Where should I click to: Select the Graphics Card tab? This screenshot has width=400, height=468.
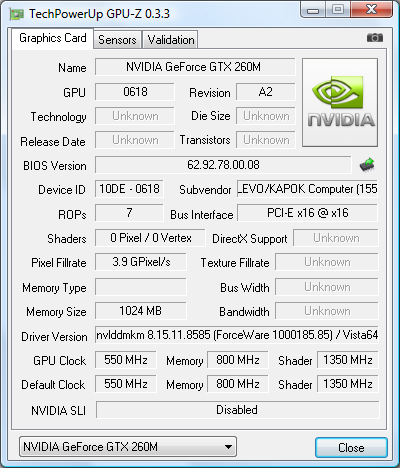(x=53, y=38)
